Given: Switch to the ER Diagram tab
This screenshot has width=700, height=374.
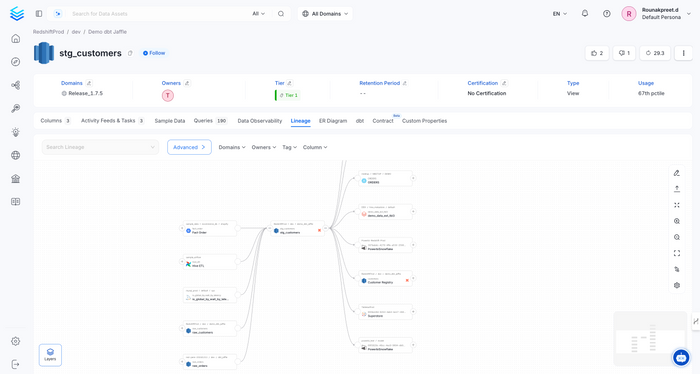Looking at the screenshot, I should (x=333, y=121).
